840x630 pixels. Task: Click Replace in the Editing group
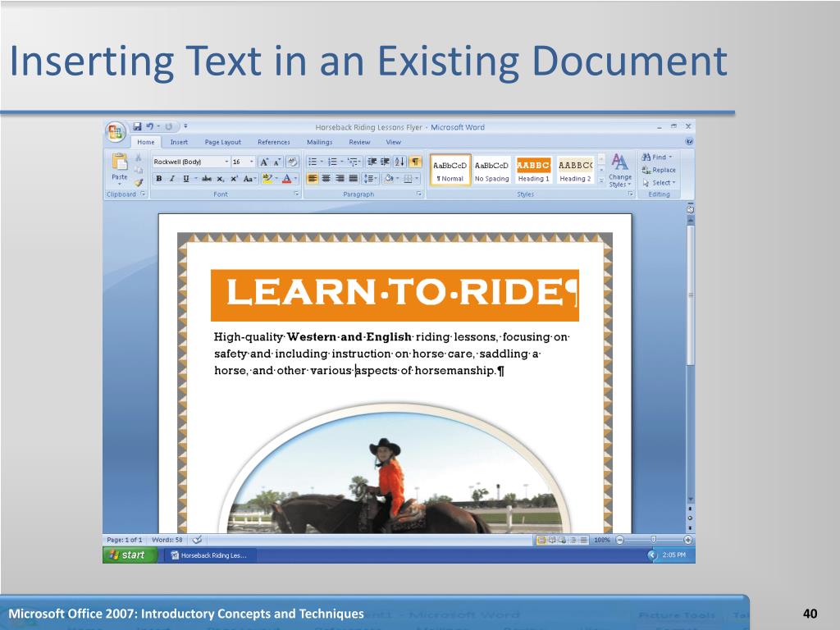tap(659, 170)
